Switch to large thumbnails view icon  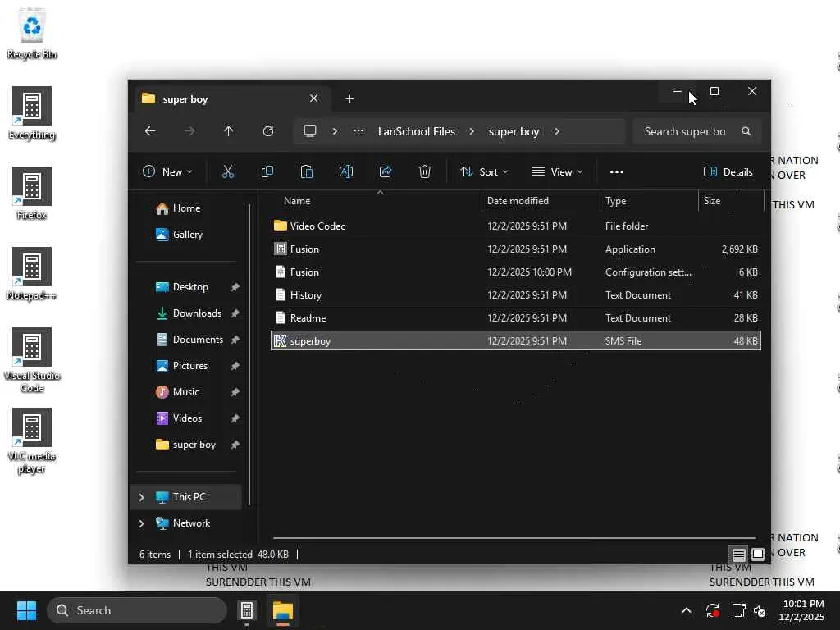coord(758,555)
